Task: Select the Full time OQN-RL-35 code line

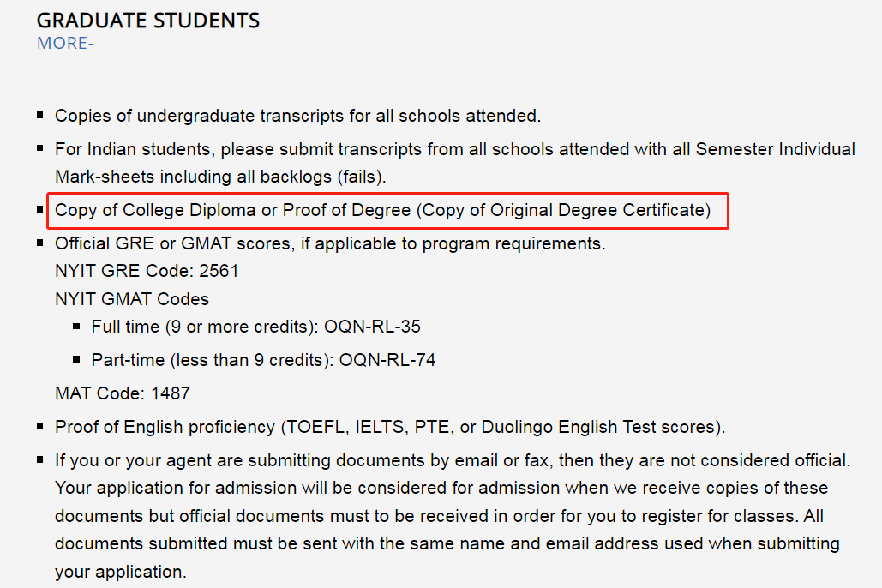Action: coord(256,327)
